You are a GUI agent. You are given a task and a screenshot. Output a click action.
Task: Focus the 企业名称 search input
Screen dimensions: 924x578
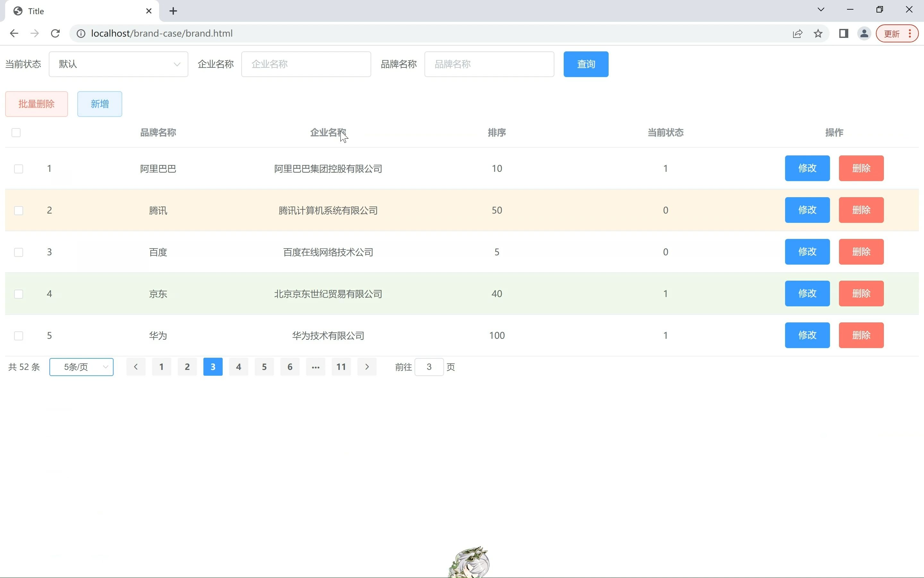pyautogui.click(x=306, y=64)
